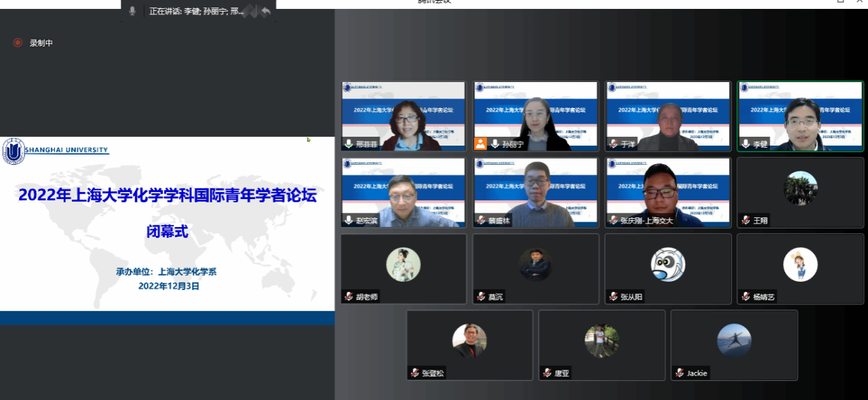868x400 pixels.
Task: Click muted mic icon beside 胡老师
Action: coord(349,297)
